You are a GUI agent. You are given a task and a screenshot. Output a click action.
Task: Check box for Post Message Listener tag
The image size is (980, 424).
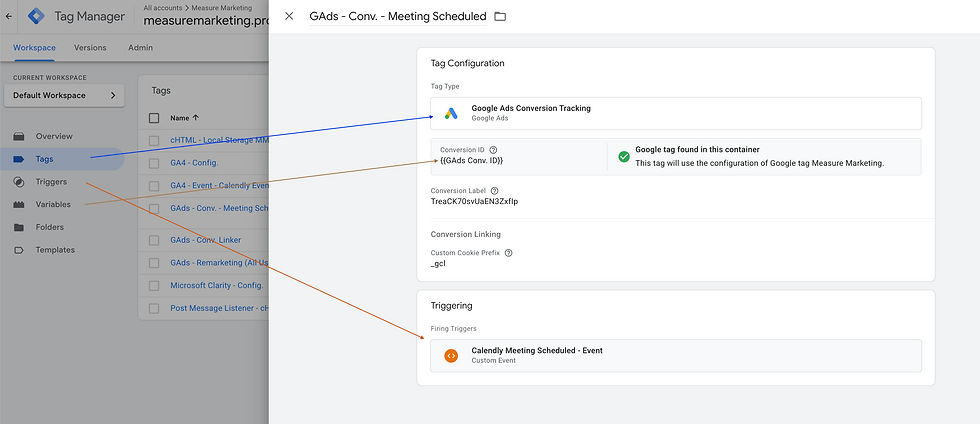click(154, 308)
